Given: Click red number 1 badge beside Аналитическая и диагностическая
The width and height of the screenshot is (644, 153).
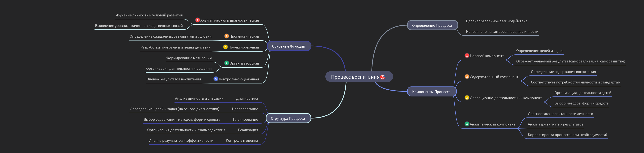Looking at the screenshot, I should (x=197, y=20).
